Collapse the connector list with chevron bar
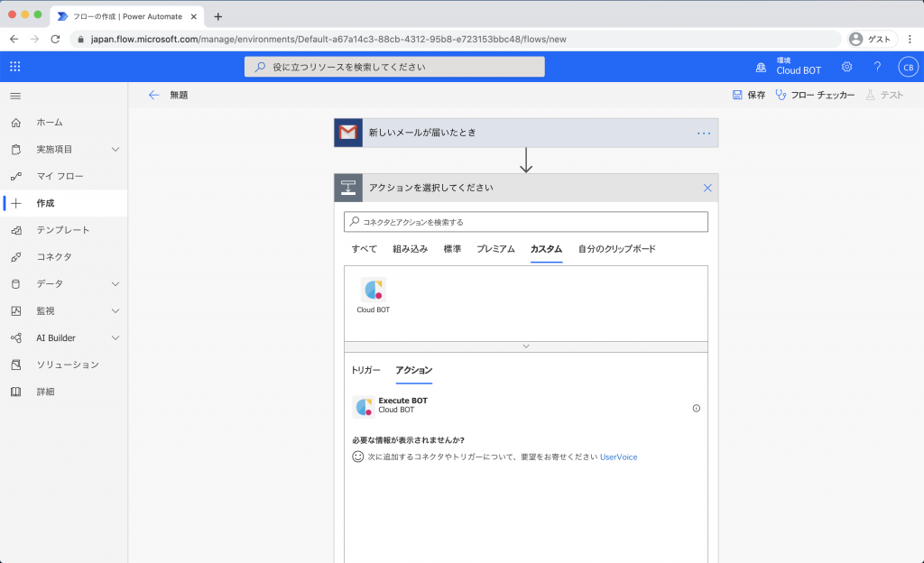The height and width of the screenshot is (563, 924). point(526,346)
